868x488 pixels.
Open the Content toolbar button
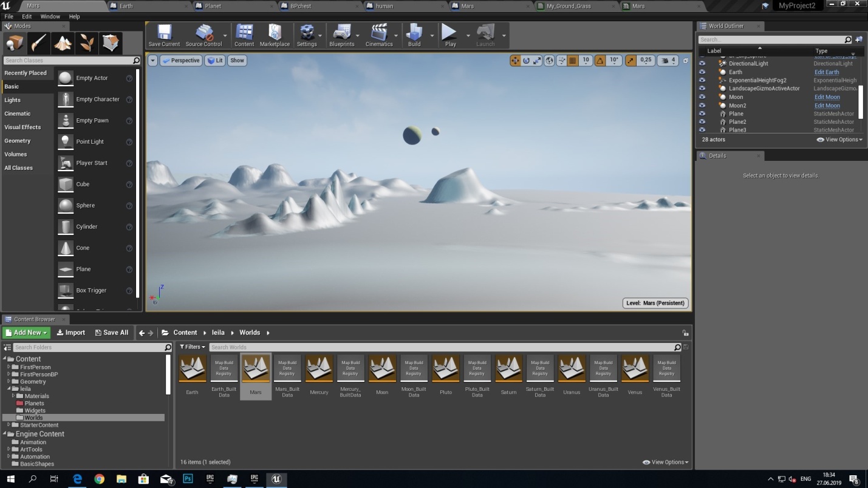[x=244, y=36]
